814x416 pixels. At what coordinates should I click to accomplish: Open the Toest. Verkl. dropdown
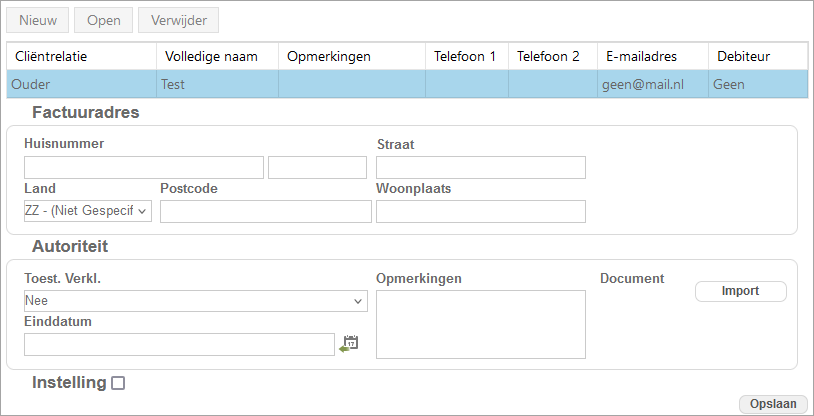click(195, 301)
